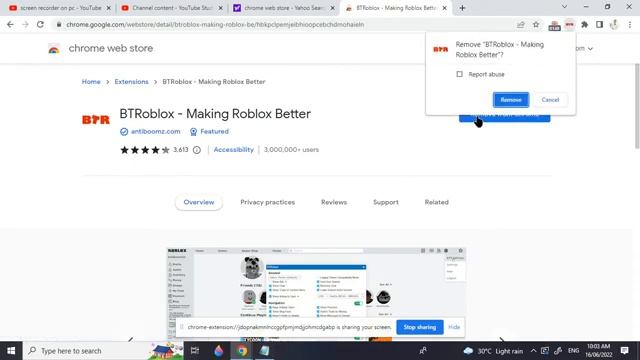The width and height of the screenshot is (640, 360).
Task: Open the Privacy practices tab
Action: (x=267, y=202)
